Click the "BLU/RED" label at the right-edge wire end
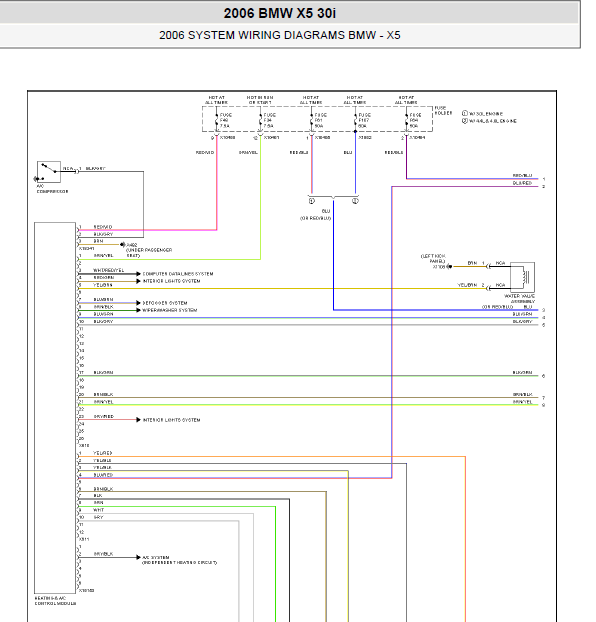Viewport: 596px width, 622px height. click(x=522, y=183)
